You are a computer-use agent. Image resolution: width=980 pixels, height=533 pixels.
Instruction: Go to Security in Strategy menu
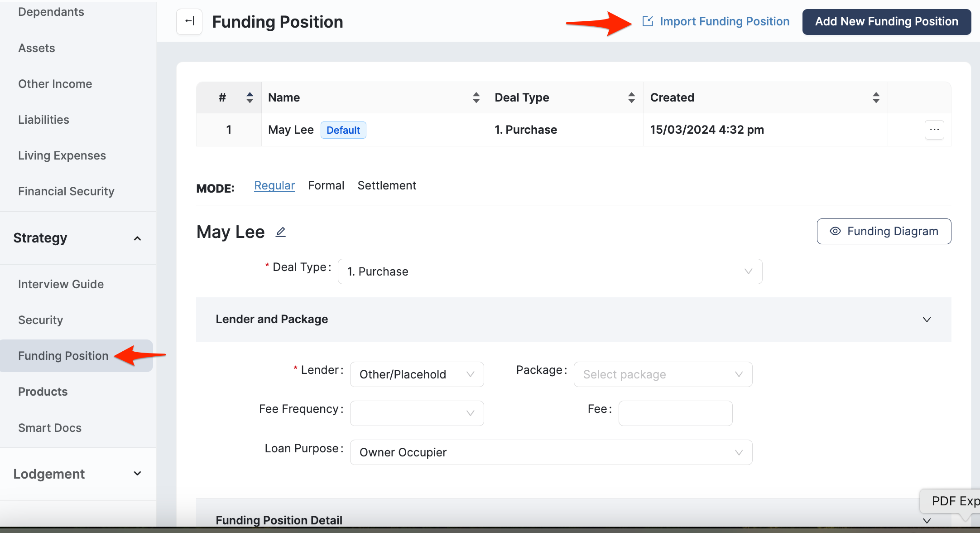click(x=41, y=320)
